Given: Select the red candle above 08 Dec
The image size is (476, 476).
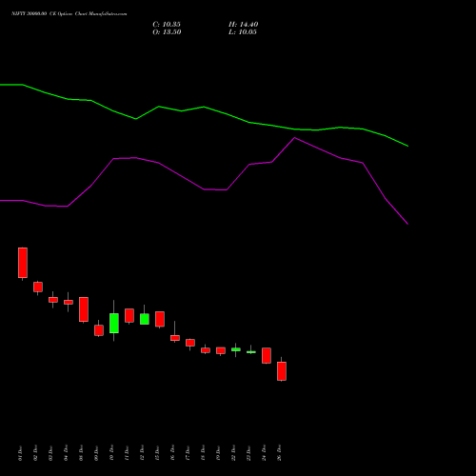Looking at the screenshot, I should [x=84, y=309].
